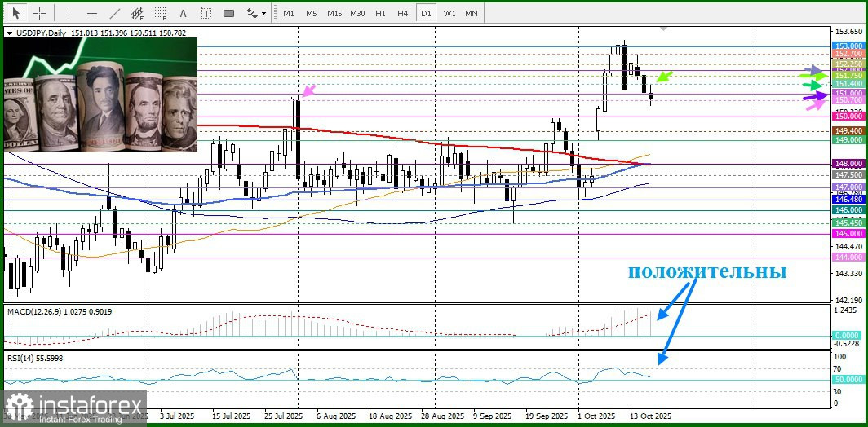Click the 145.450 price level label
Image resolution: width=868 pixels, height=427 pixels.
point(848,223)
